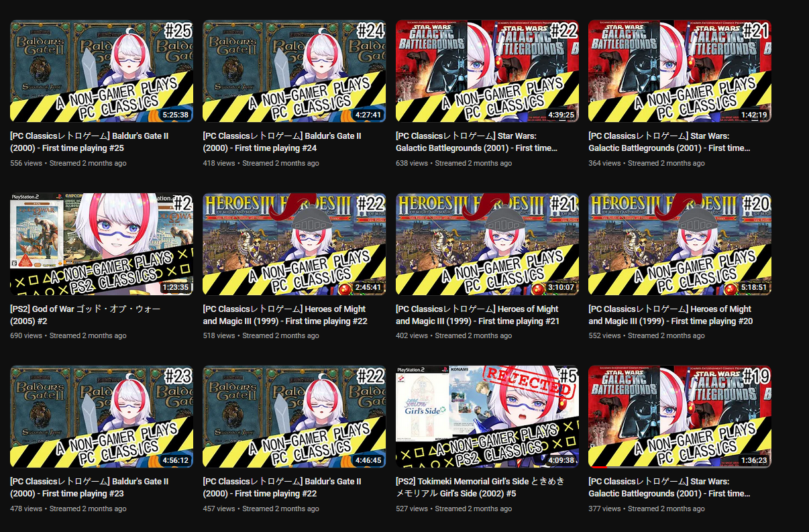
Task: Click the 5:25:38 duration badge
Action: click(175, 115)
